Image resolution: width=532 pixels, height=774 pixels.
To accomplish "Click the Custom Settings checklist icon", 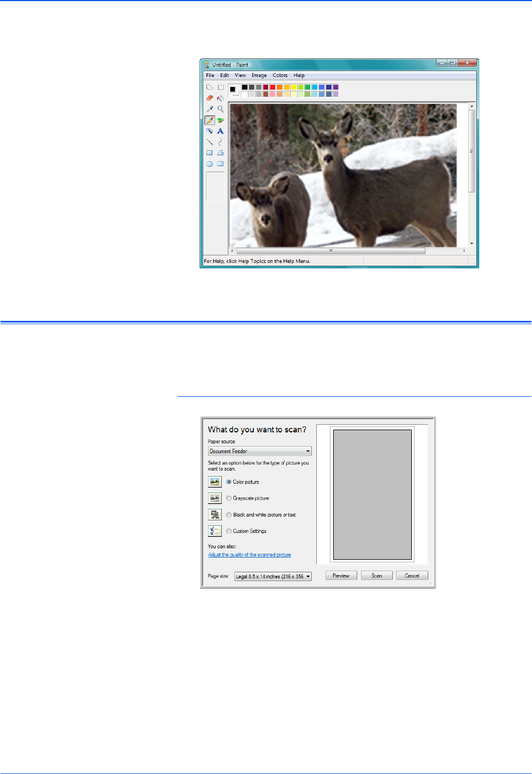I will pyautogui.click(x=215, y=531).
